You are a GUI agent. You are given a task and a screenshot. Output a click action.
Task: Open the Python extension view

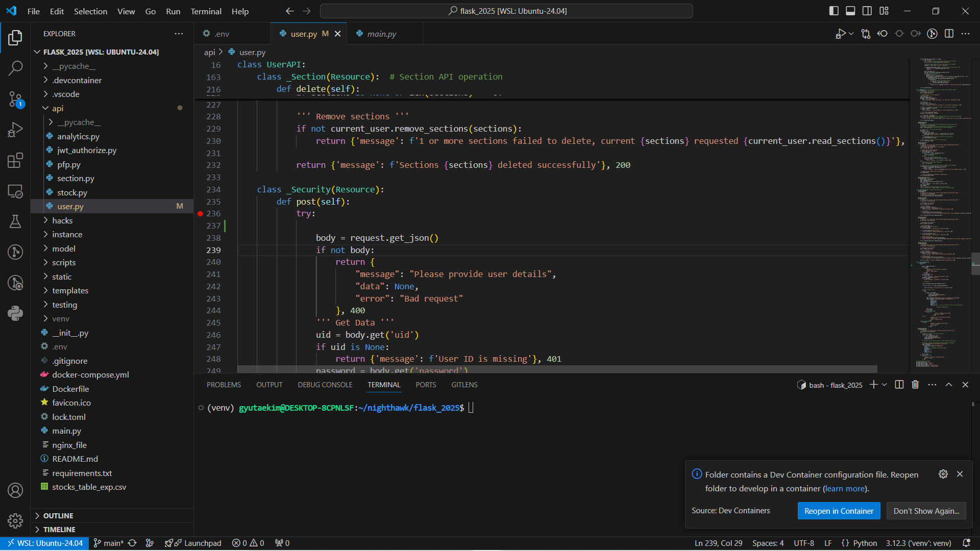click(x=15, y=313)
